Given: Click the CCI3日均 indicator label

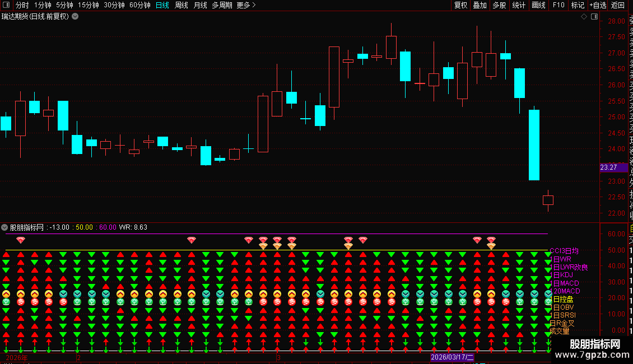Looking at the screenshot, I should tap(564, 251).
